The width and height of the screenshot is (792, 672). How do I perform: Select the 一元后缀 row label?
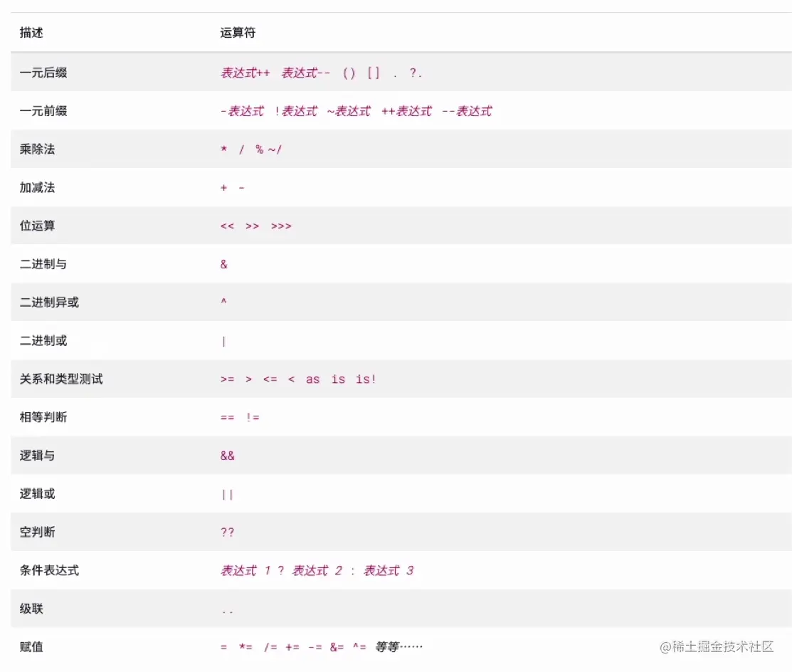coord(43,73)
